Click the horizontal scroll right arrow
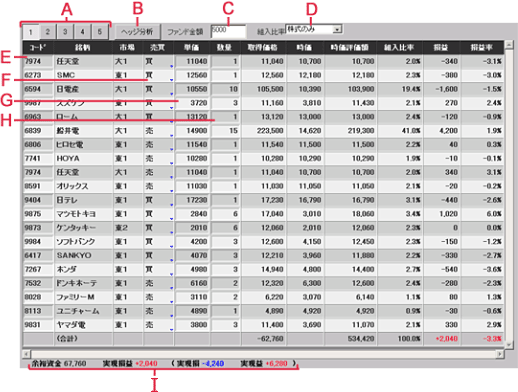The width and height of the screenshot is (518, 392). [500, 354]
